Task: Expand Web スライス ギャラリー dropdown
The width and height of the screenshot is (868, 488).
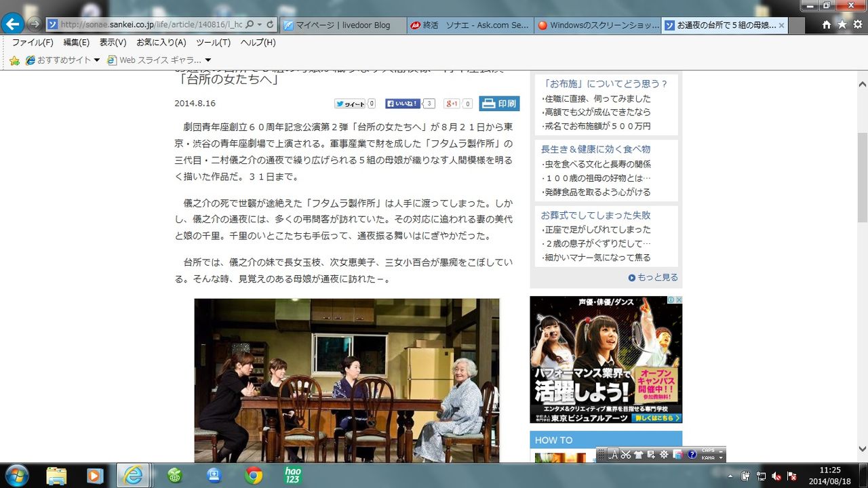Action: coord(208,60)
